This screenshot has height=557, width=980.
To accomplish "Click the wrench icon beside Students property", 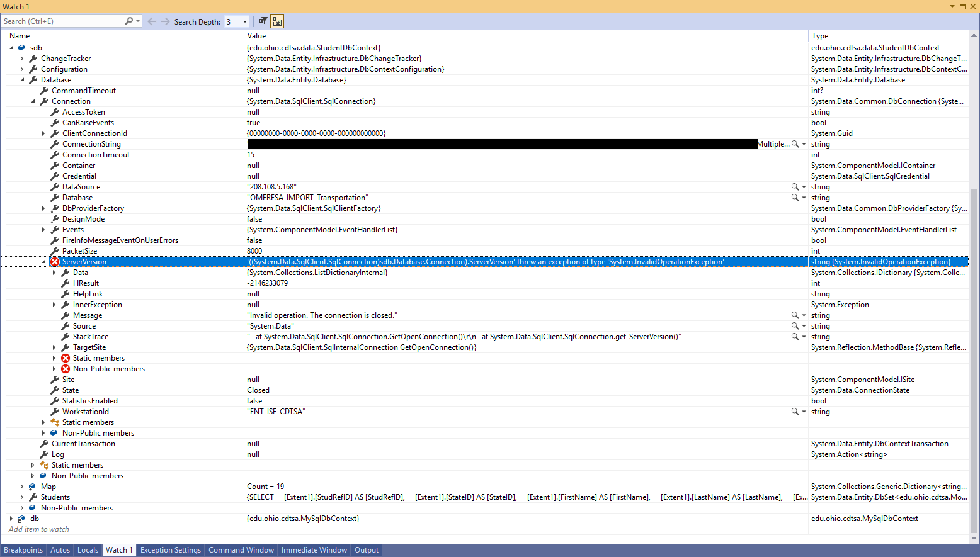I will pyautogui.click(x=33, y=497).
